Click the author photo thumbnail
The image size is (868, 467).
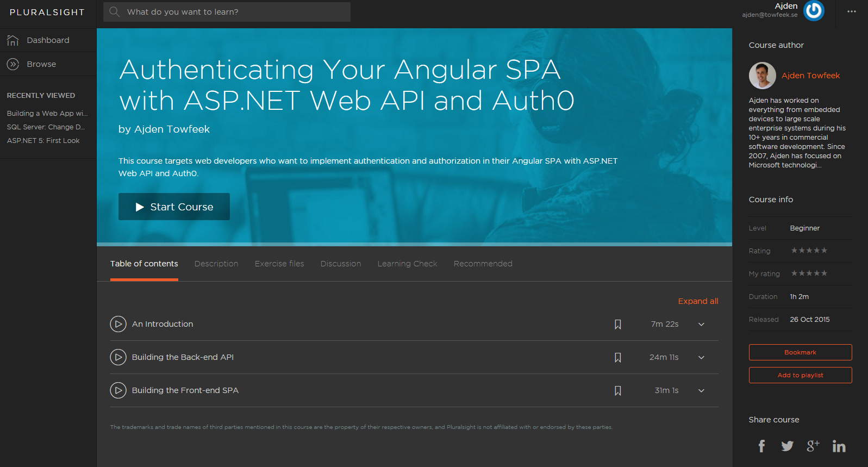click(x=762, y=76)
